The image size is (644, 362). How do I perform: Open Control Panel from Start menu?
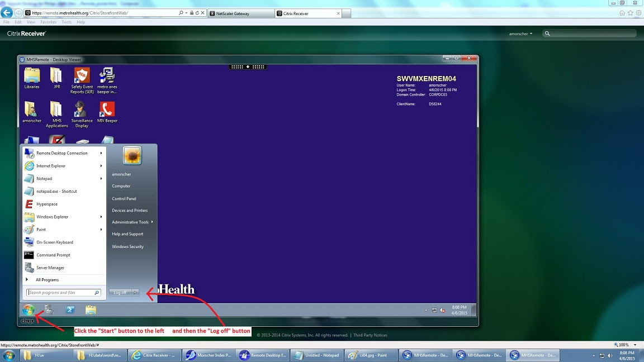pyautogui.click(x=124, y=199)
